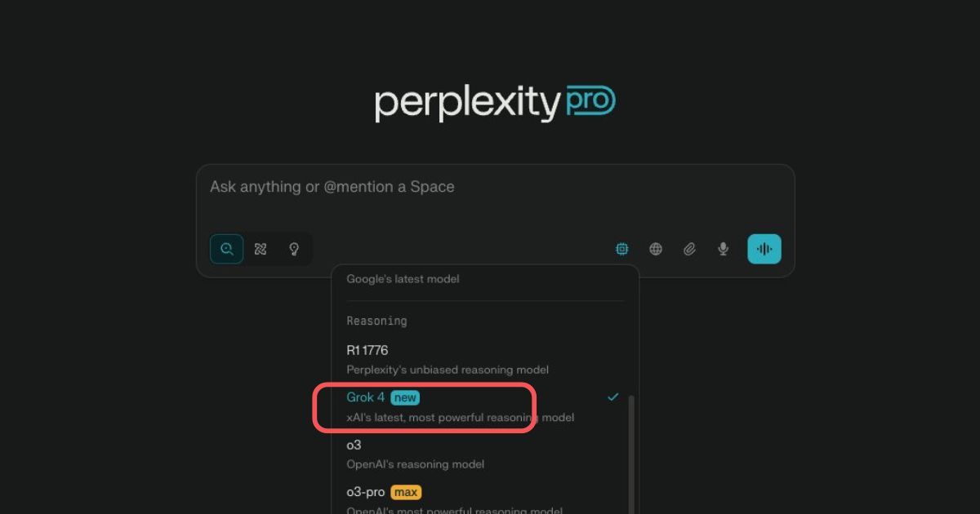The image size is (980, 514).
Task: Click the globe icon to set search sources
Action: (x=656, y=249)
